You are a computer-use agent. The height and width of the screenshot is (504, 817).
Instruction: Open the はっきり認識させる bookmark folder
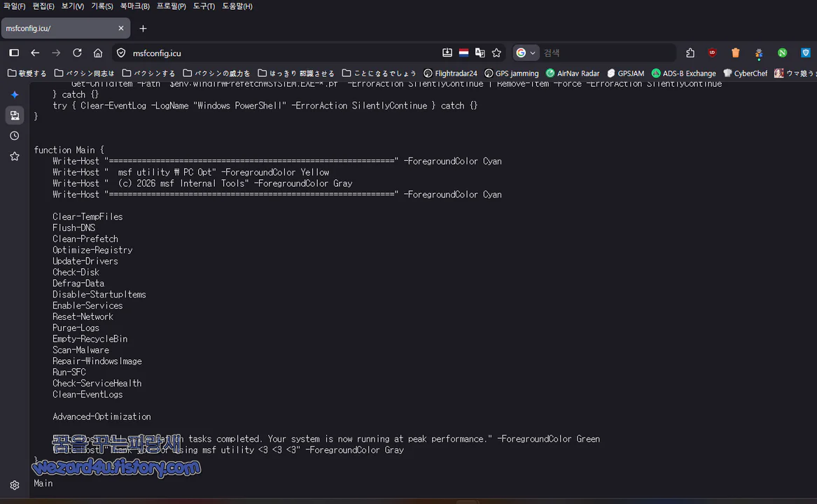296,73
